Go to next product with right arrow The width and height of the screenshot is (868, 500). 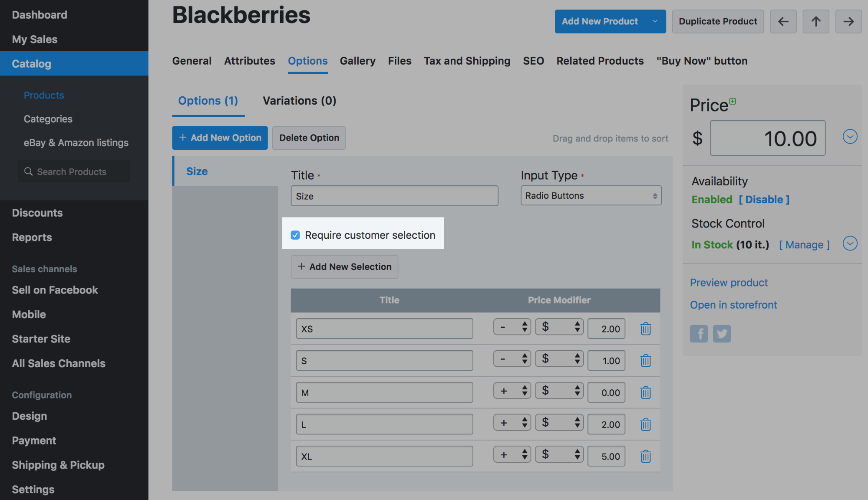848,21
